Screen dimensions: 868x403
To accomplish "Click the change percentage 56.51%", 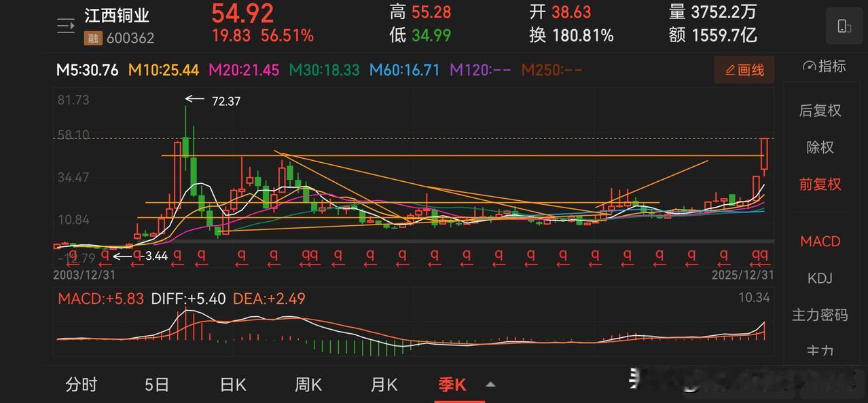I will click(x=287, y=36).
